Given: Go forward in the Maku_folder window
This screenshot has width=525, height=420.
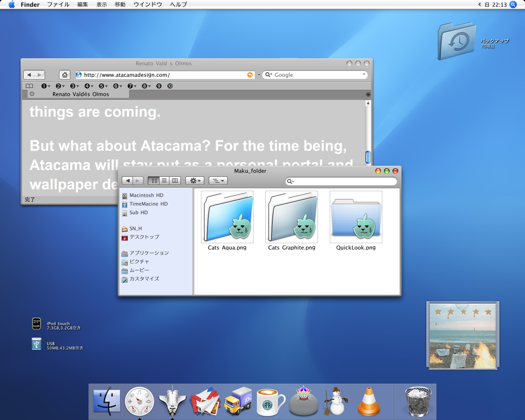Looking at the screenshot, I should [x=138, y=180].
